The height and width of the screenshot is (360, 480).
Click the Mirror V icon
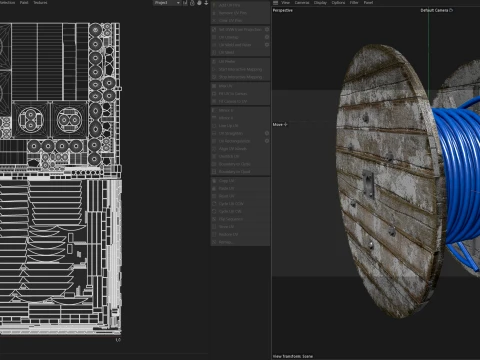214,118
